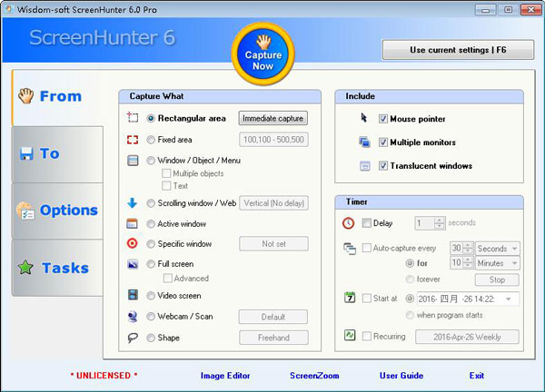The width and height of the screenshot is (545, 392).
Task: Click the Window / Object / Menu icon
Action: click(133, 161)
